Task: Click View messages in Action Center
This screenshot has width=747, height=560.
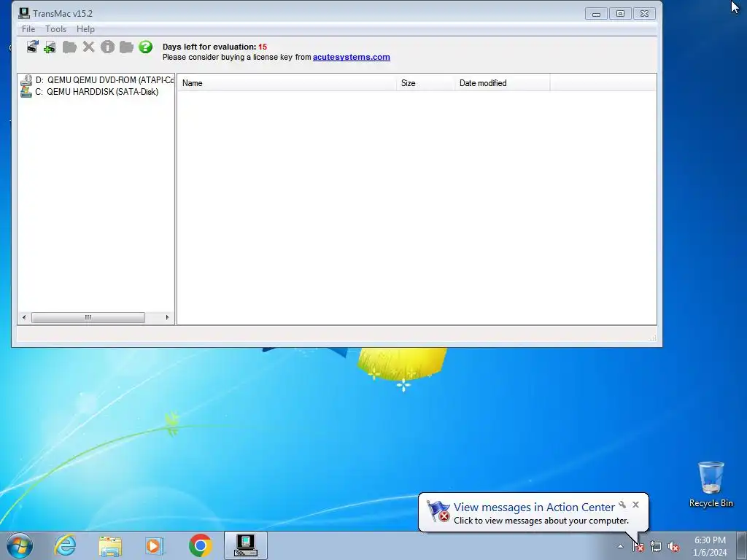Action: point(534,507)
